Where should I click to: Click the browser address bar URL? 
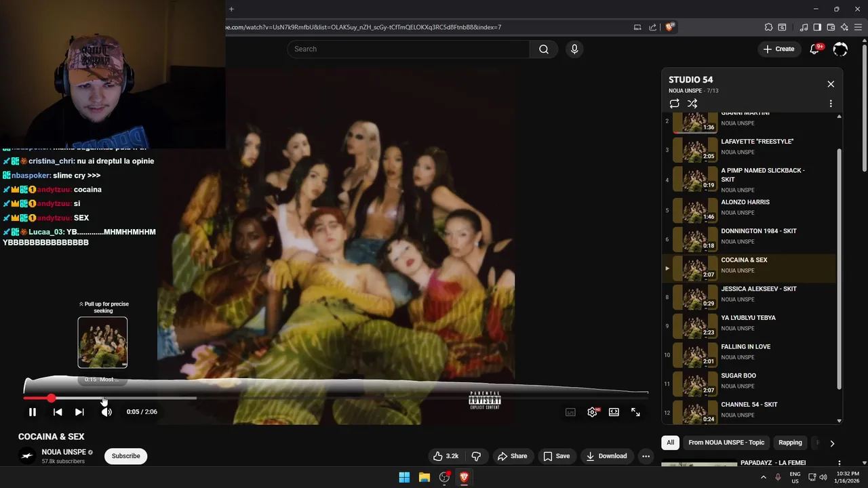pos(363,27)
